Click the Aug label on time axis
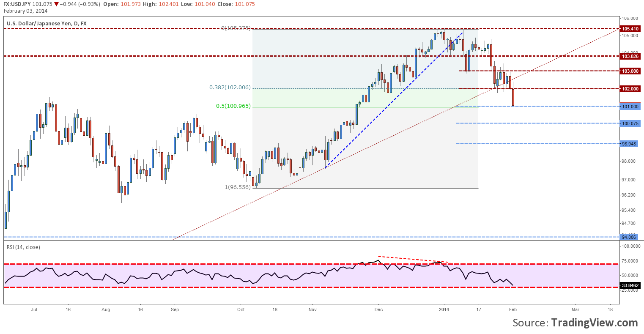 point(106,309)
